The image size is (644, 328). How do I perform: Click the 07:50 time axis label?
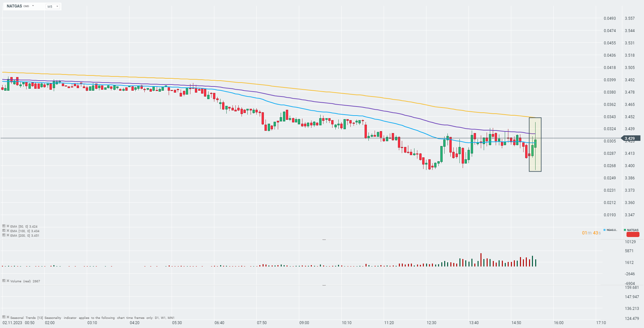pyautogui.click(x=262, y=323)
